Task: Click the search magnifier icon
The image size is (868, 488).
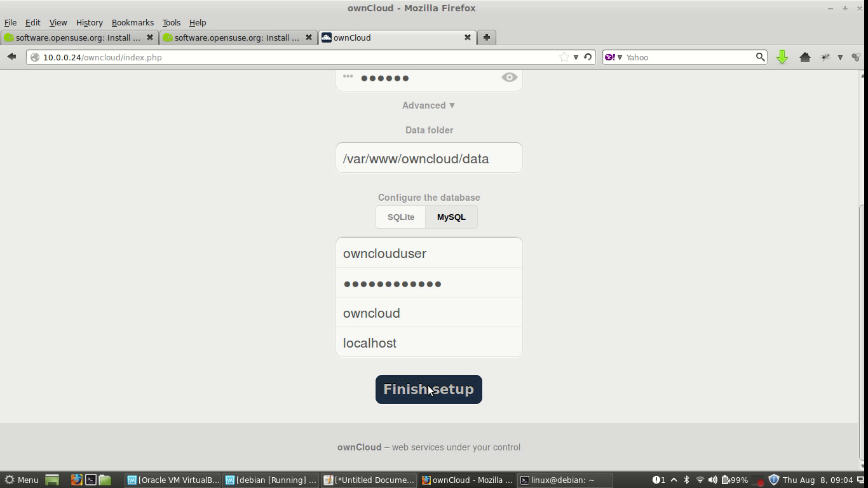Action: click(x=760, y=57)
